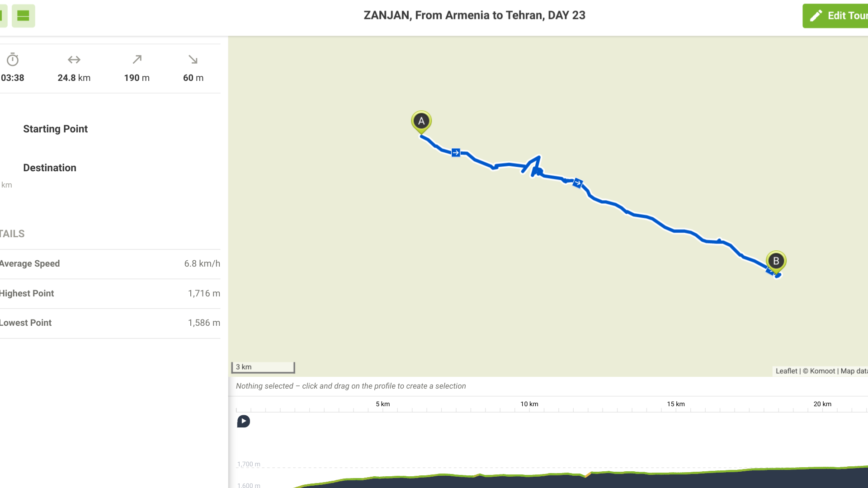This screenshot has height=488, width=868.
Task: Click the second direction arrow on the route
Action: pos(578,183)
